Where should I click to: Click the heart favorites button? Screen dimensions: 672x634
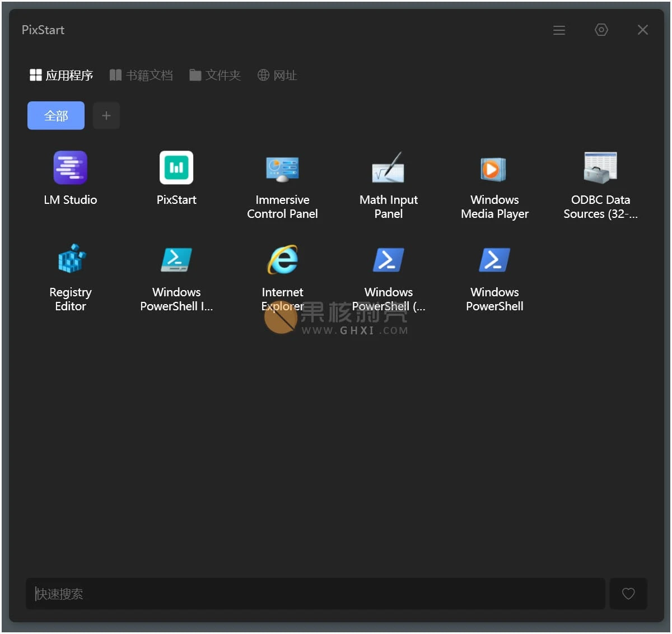pos(628,594)
